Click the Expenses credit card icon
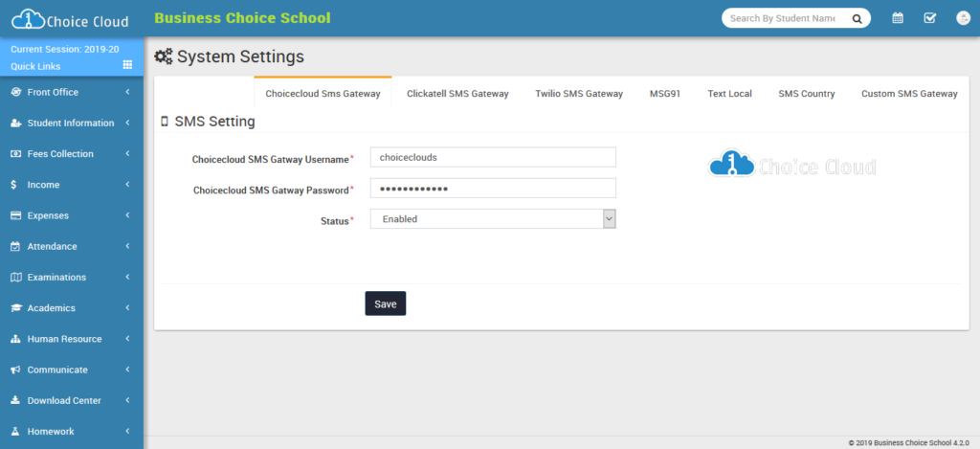Image resolution: width=980 pixels, height=449 pixels. [x=16, y=215]
